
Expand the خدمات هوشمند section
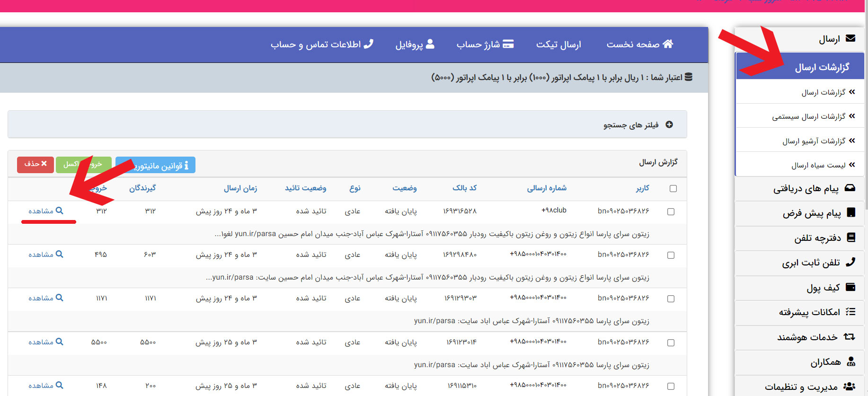coord(799,337)
